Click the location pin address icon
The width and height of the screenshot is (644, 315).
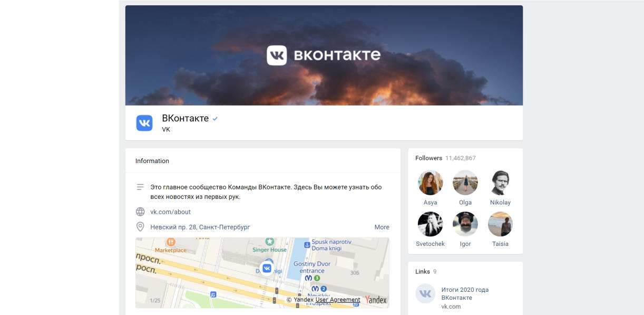point(140,227)
